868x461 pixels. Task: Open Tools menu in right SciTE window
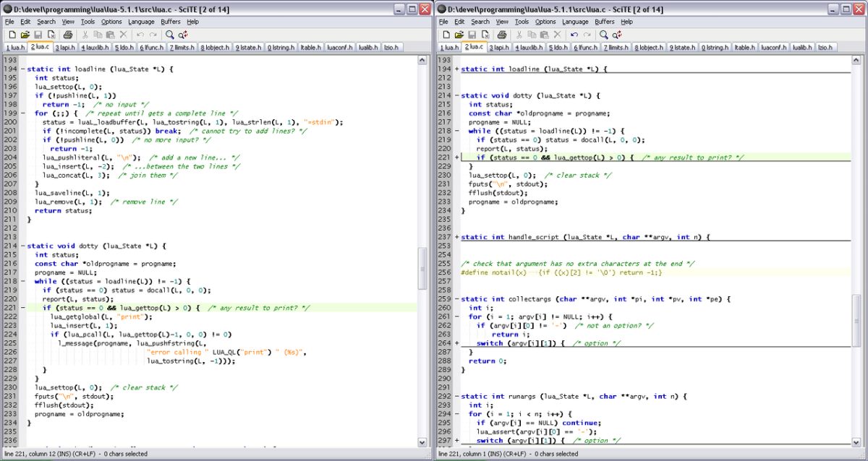click(522, 22)
